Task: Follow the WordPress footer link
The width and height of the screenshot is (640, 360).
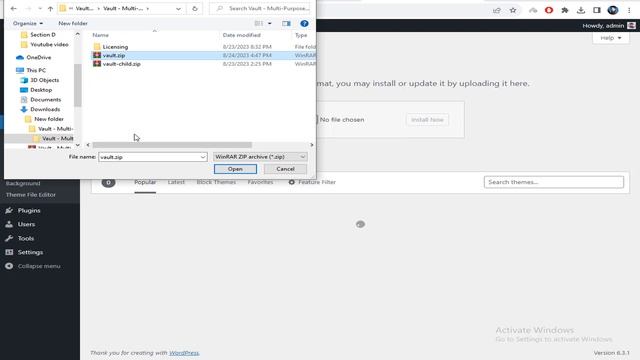Action: (184, 353)
